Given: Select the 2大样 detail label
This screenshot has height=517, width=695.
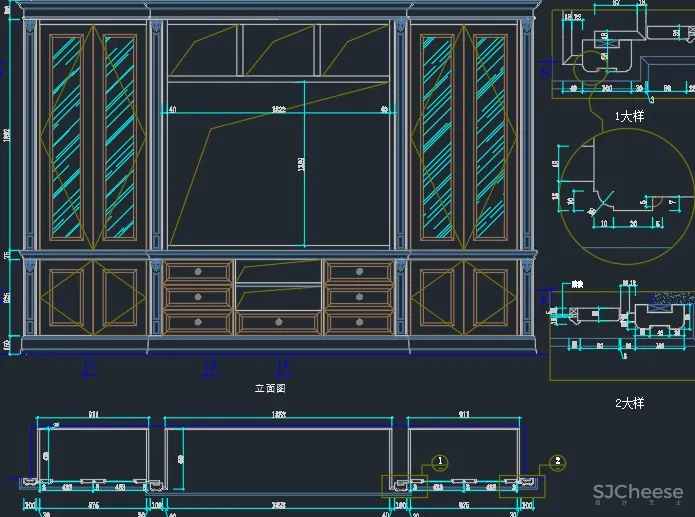Looking at the screenshot, I should (629, 404).
